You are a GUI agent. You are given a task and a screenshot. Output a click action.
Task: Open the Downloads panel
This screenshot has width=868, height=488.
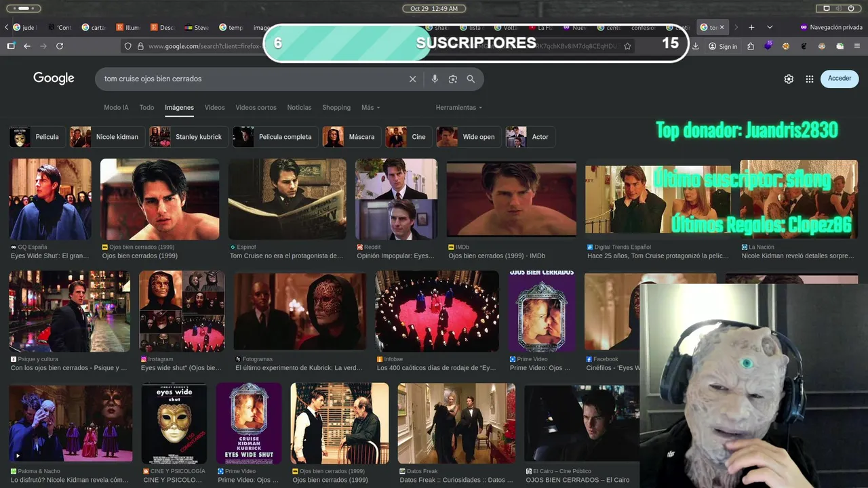point(695,46)
